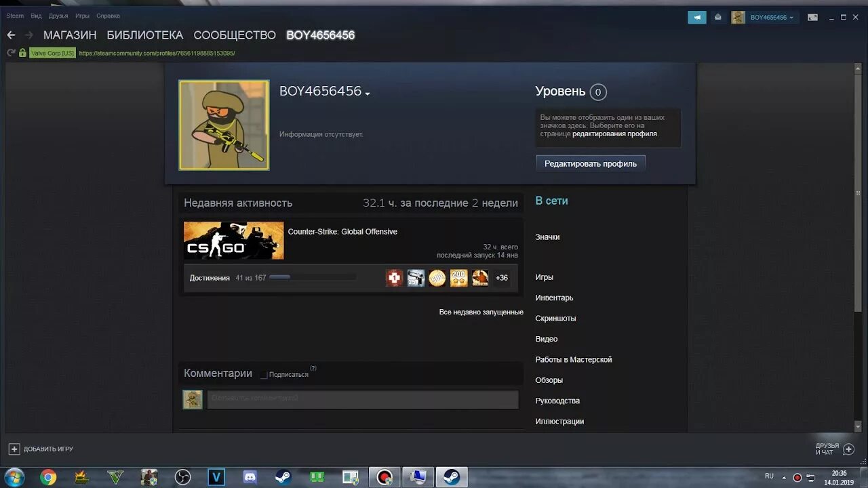Click the forward navigation arrow
868x488 pixels.
pos(29,35)
